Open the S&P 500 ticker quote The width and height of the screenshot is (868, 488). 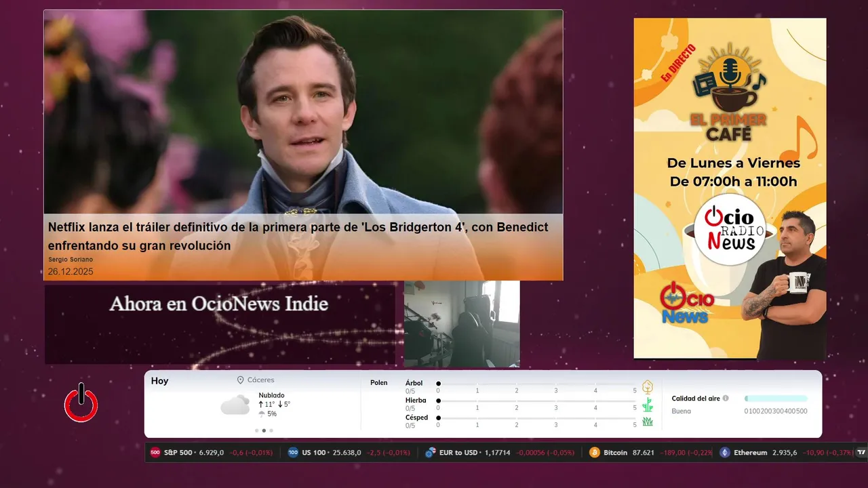click(212, 452)
